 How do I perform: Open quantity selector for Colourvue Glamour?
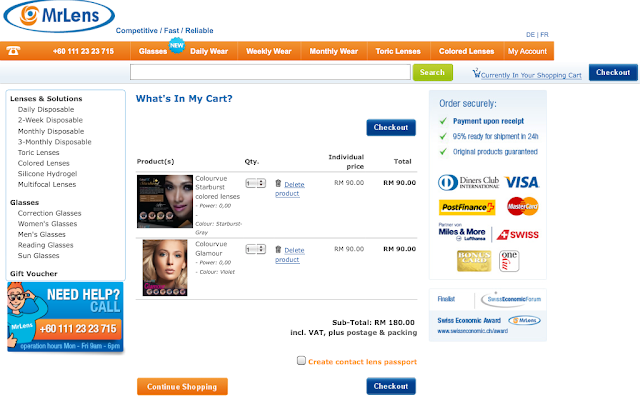pyautogui.click(x=256, y=249)
